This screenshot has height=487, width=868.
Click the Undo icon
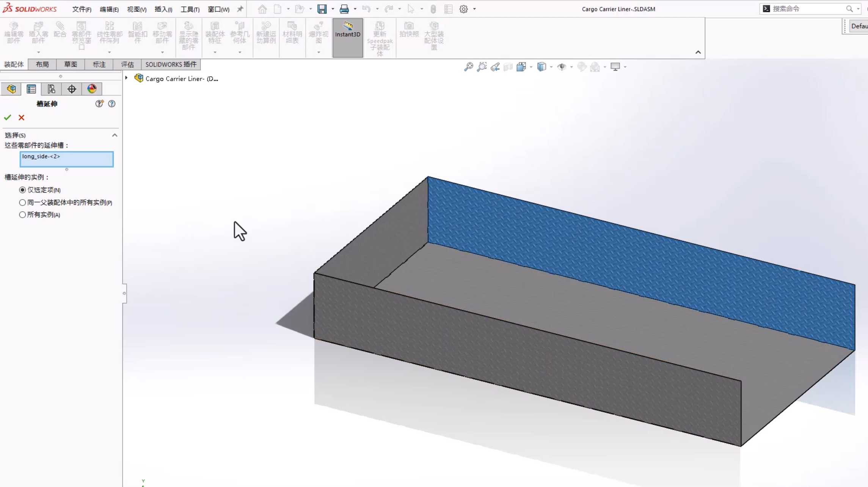(366, 9)
